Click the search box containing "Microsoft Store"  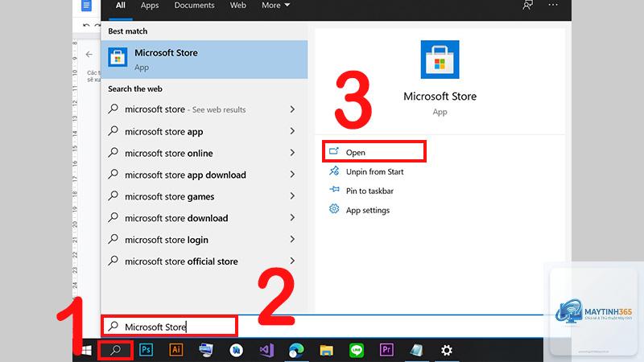pos(169,327)
